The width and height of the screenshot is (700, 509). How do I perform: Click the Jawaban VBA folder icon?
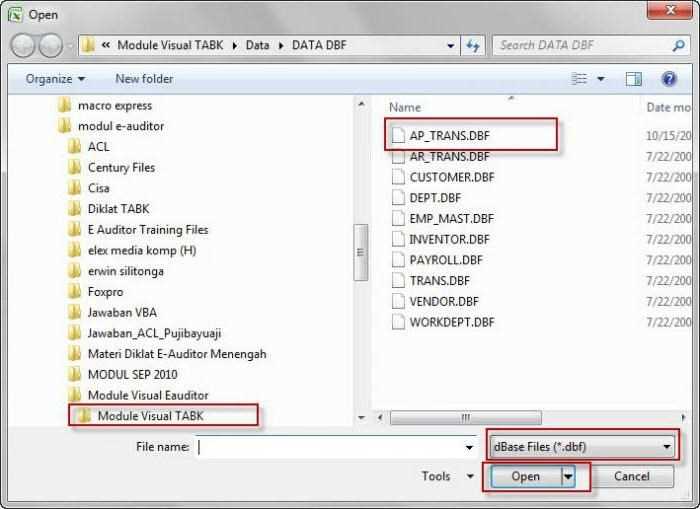(x=74, y=312)
